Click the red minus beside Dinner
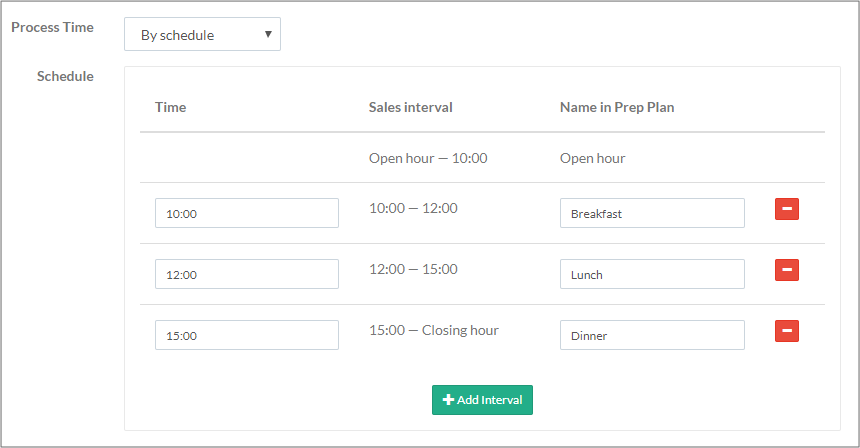Image resolution: width=860 pixels, height=448 pixels. coord(786,331)
